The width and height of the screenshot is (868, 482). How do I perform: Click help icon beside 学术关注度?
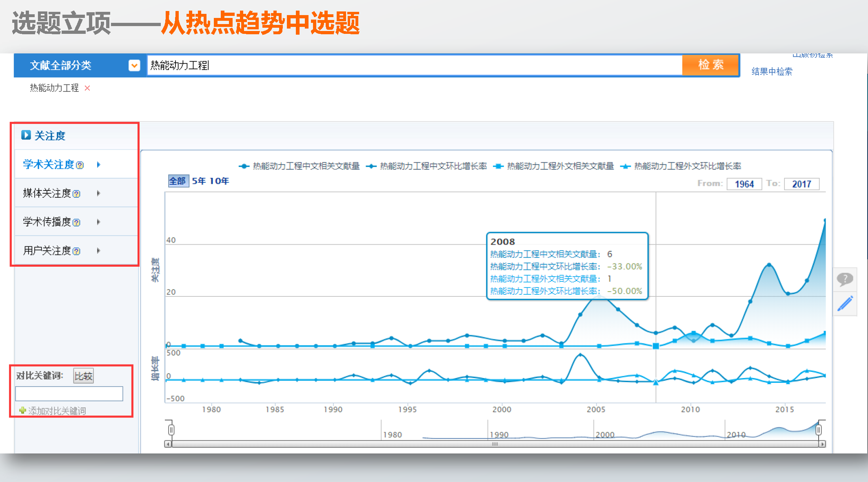80,165
